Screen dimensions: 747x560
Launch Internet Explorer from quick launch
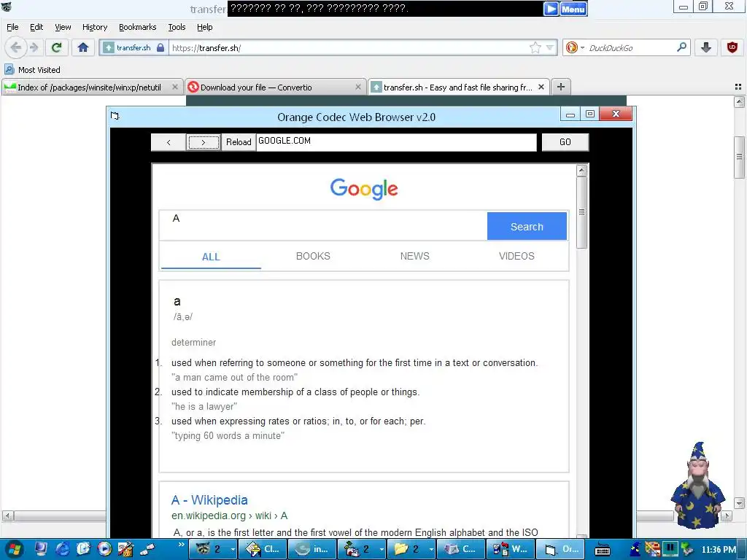[x=63, y=549]
